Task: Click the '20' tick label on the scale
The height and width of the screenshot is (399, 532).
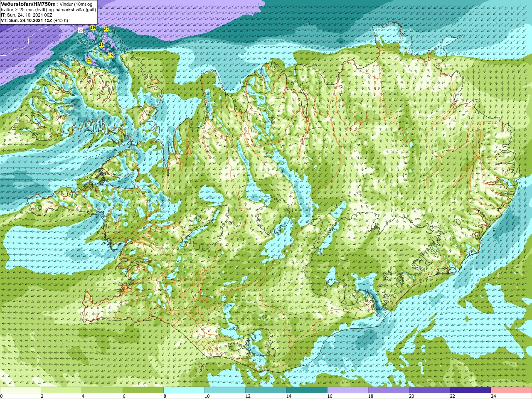Action: click(412, 396)
